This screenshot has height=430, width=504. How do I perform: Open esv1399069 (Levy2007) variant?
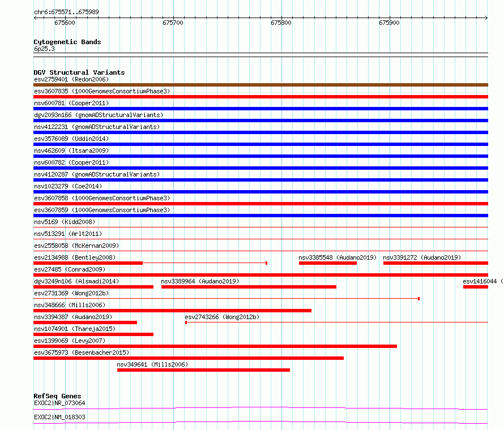[x=70, y=341]
